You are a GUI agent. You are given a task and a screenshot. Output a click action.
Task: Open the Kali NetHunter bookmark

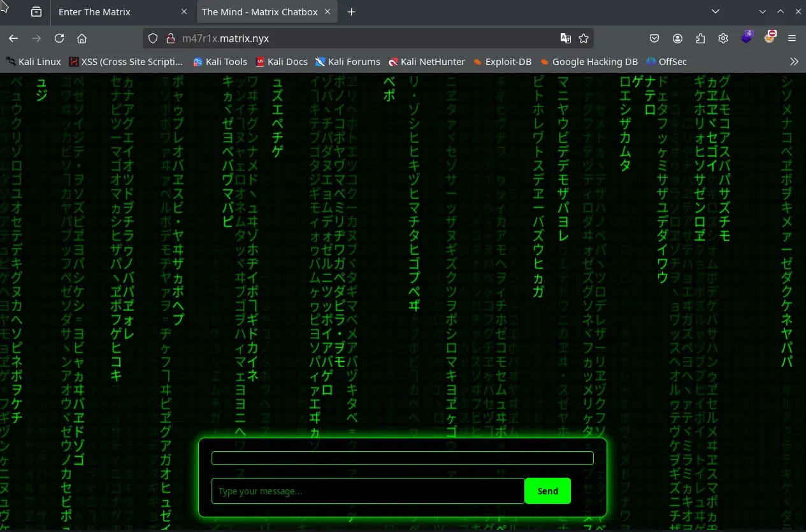coord(427,62)
